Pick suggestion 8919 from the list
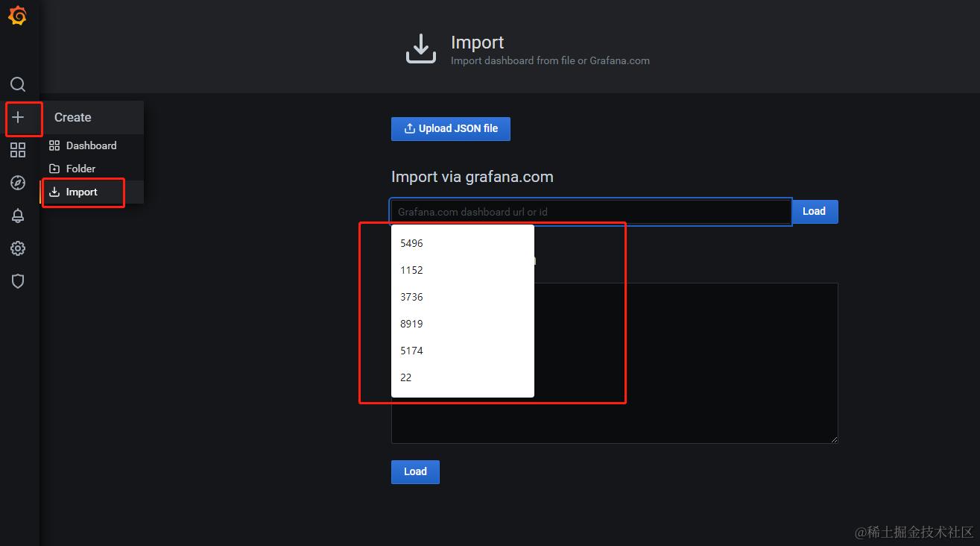Image resolution: width=980 pixels, height=546 pixels. pyautogui.click(x=463, y=324)
